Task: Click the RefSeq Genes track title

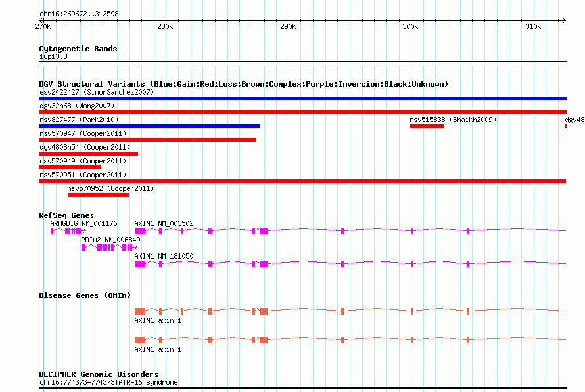Action: 66,215
